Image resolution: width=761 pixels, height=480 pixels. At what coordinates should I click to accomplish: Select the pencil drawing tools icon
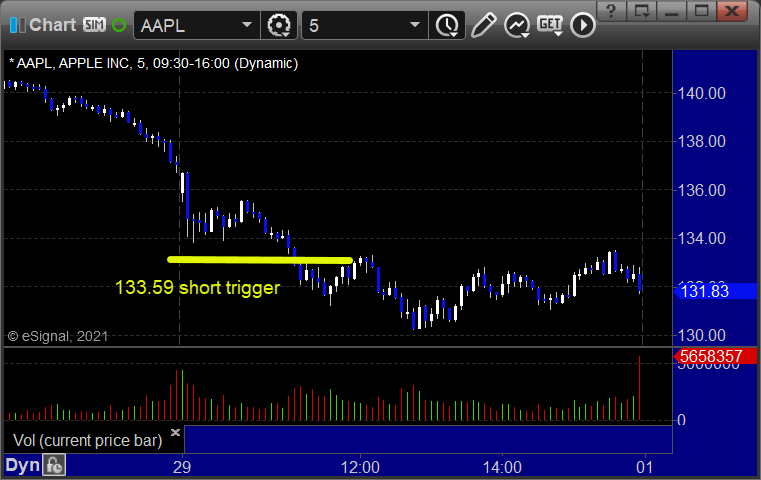tap(483, 25)
